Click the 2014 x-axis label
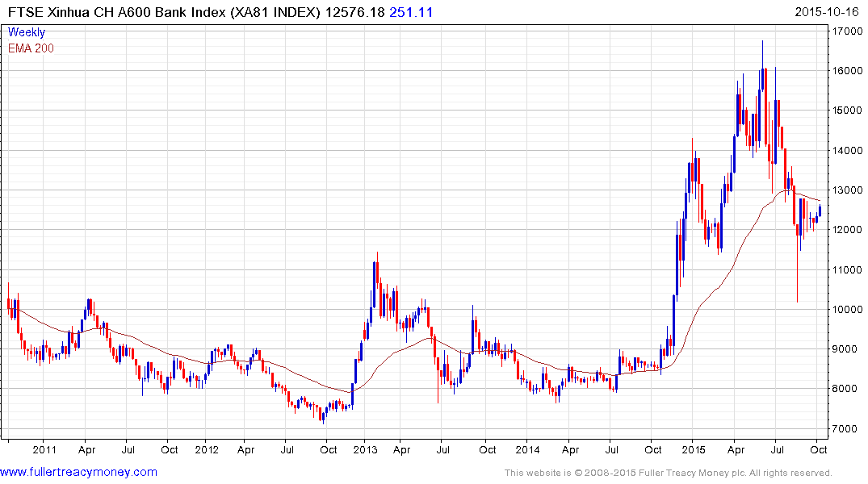 coord(527,449)
